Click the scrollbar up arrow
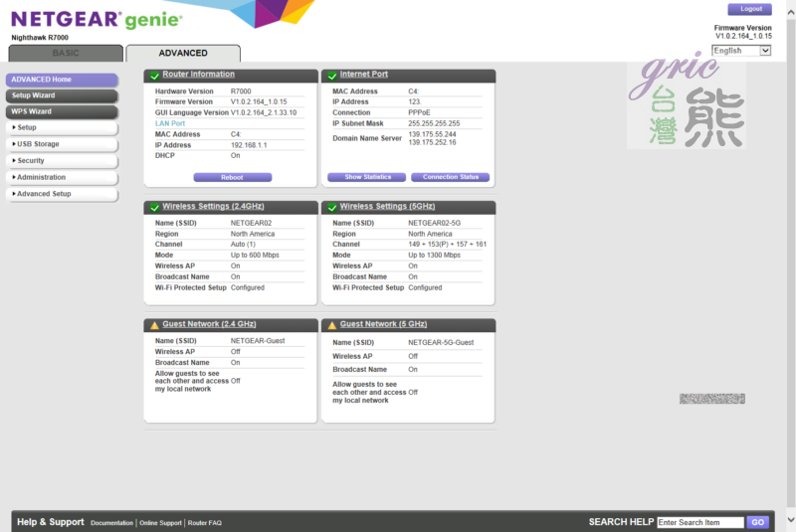 [791, 13]
